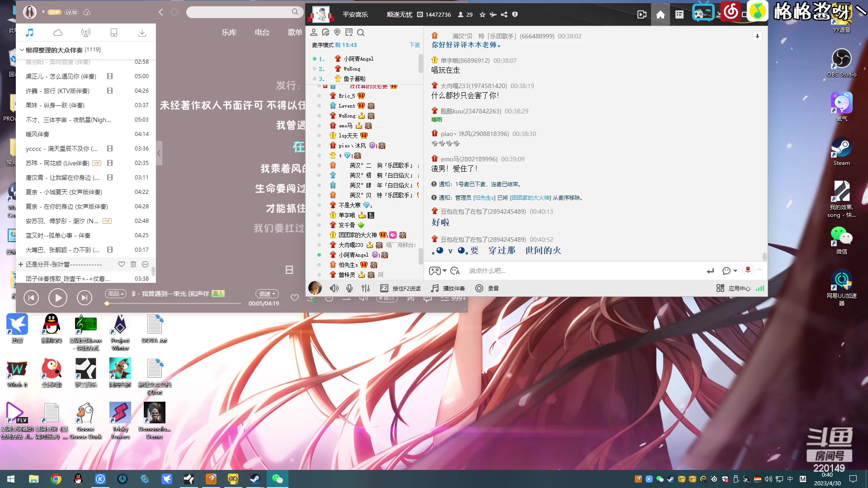Click the previous track button
Viewport: 868px width, 488px height.
click(31, 298)
